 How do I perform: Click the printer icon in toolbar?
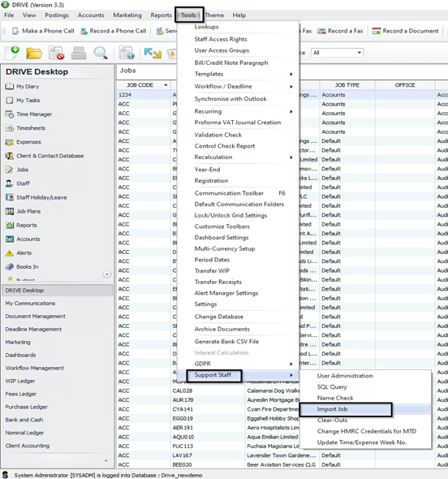click(79, 53)
